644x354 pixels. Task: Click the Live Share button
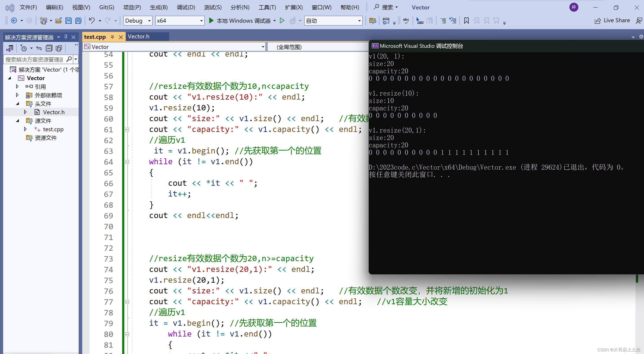[612, 21]
